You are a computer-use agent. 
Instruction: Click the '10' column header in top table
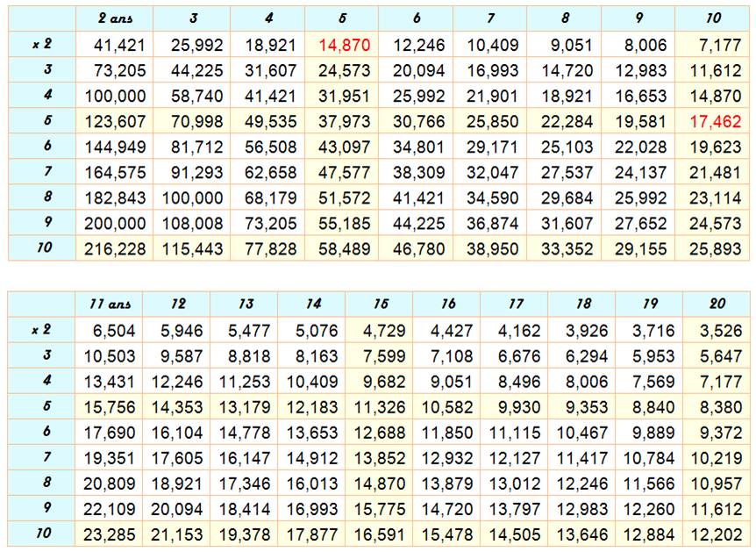(x=714, y=18)
